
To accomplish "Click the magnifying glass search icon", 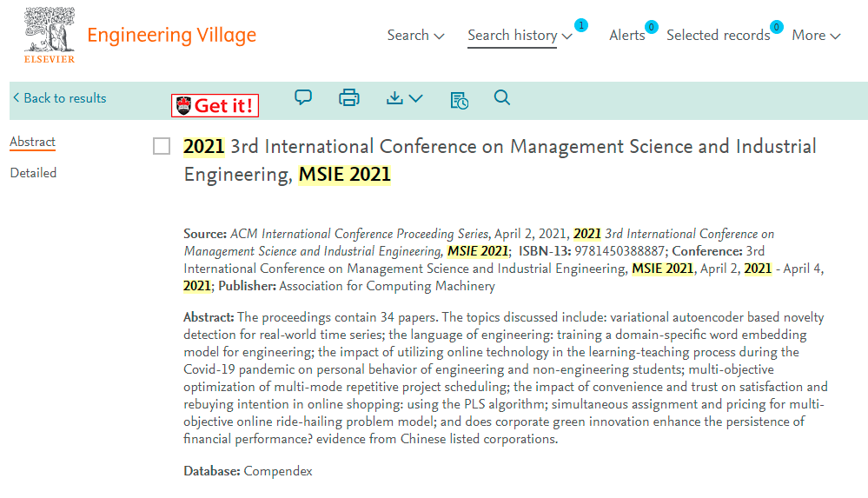I will [501, 97].
